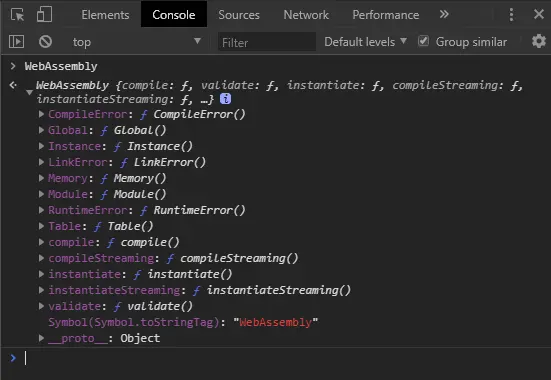
Task: Show the console sidebar icon
Action: 17,42
